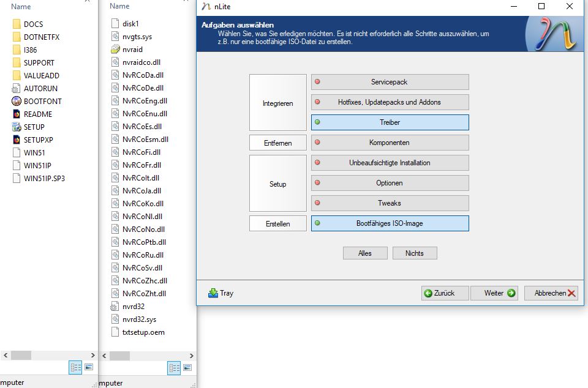The width and height of the screenshot is (588, 388).
Task: Select NvRCoEng.dll in file list
Action: 145,101
